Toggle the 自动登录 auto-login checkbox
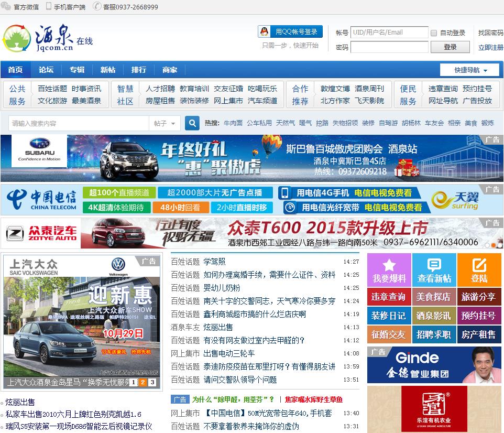 click(x=434, y=33)
